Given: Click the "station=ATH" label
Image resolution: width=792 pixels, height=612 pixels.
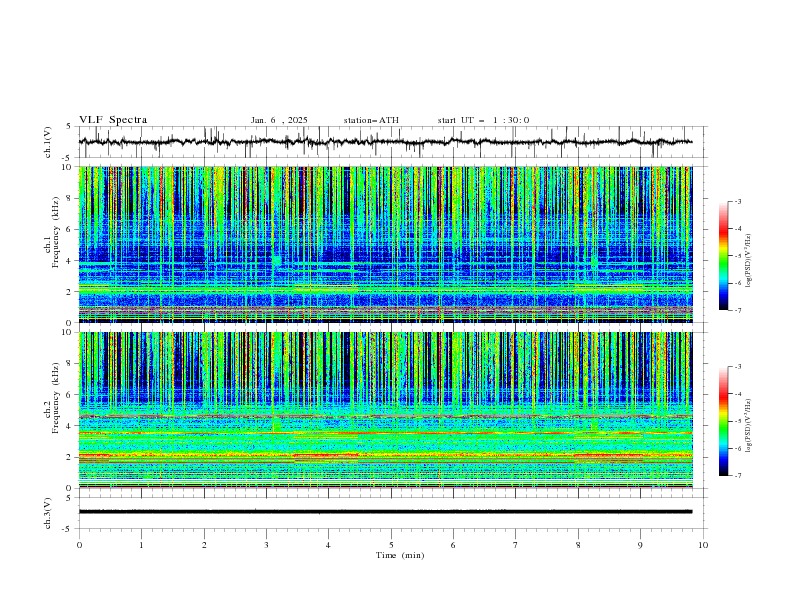Looking at the screenshot, I should click(x=371, y=120).
